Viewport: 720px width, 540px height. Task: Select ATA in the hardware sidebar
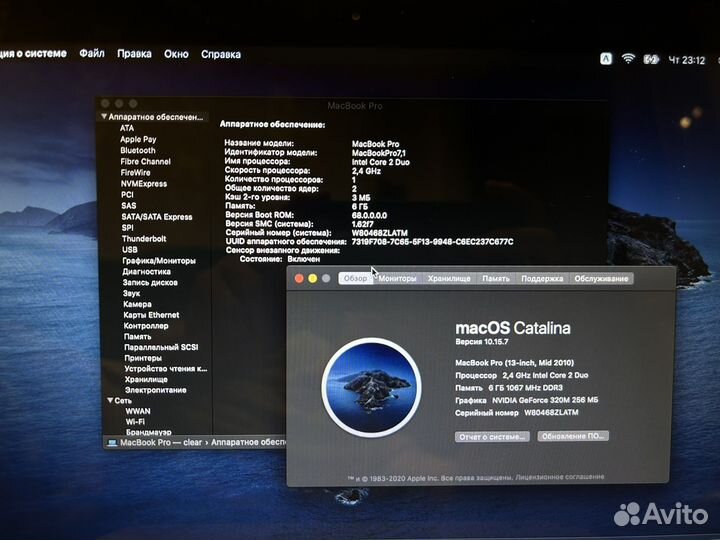(x=127, y=128)
